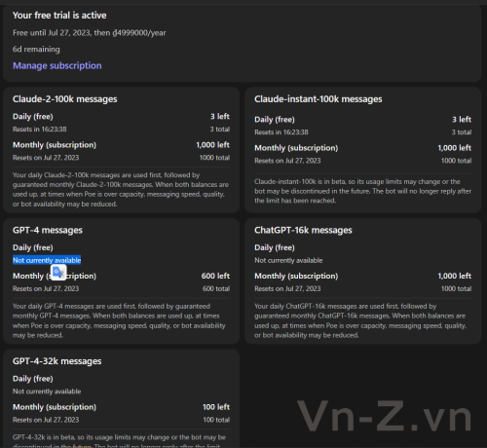Click the 600 left GPT-4 monthly count
Image resolution: width=487 pixels, height=448 pixels.
click(x=215, y=276)
